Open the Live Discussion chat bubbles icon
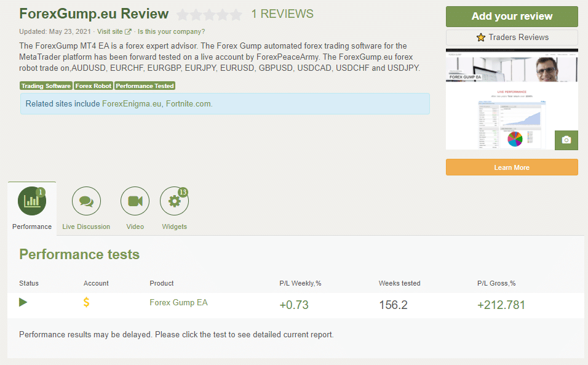This screenshot has height=365, width=588. [x=86, y=201]
